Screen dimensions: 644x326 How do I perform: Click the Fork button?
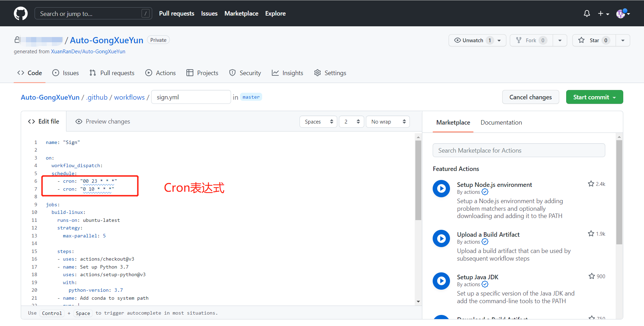[531, 40]
